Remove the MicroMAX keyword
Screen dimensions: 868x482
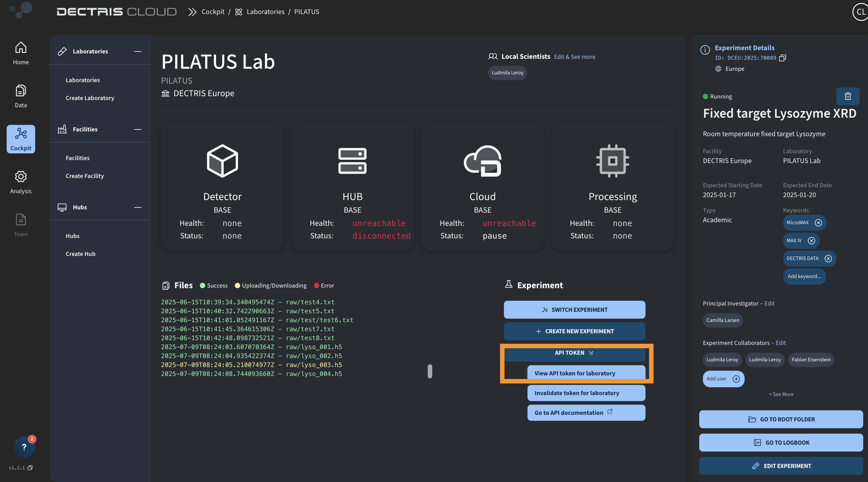(818, 223)
